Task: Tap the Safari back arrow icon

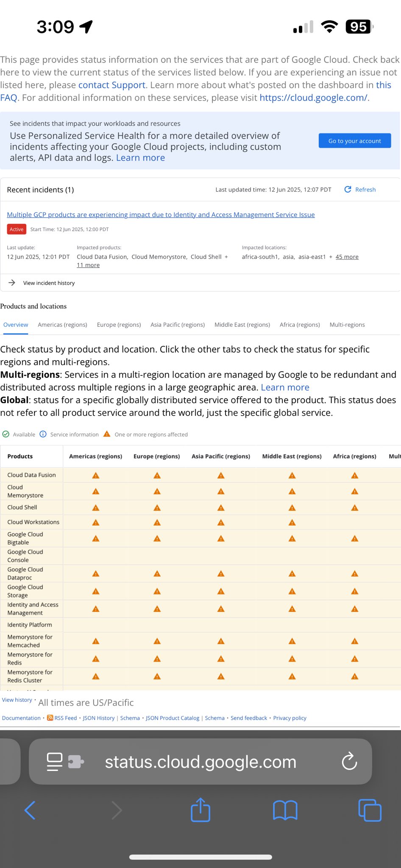Action: 30,810
